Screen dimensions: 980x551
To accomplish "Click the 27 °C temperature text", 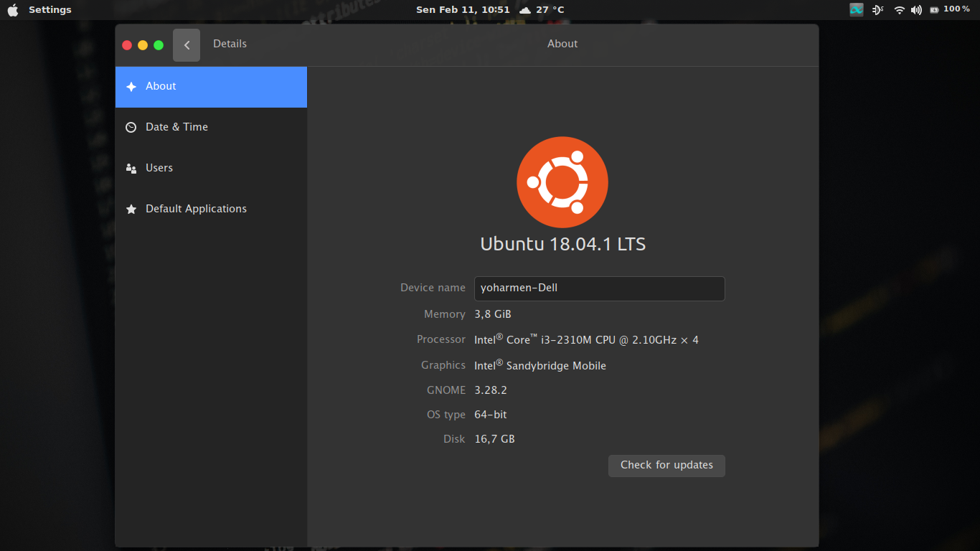I will 550,10.
